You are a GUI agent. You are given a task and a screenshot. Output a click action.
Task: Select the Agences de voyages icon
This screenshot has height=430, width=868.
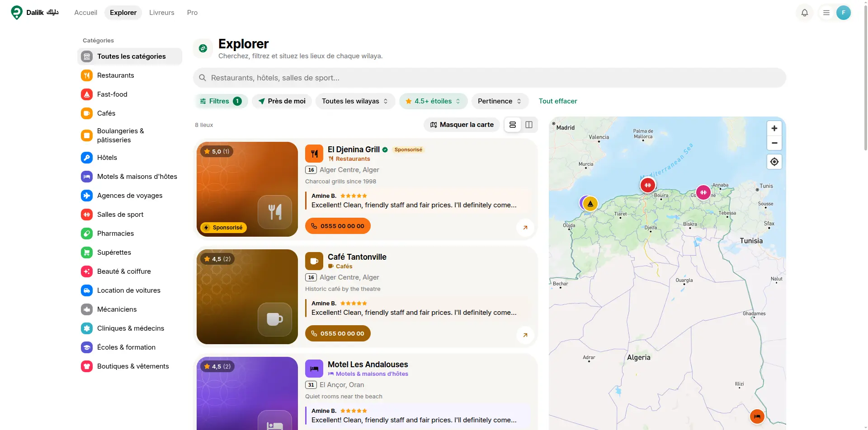pos(87,196)
